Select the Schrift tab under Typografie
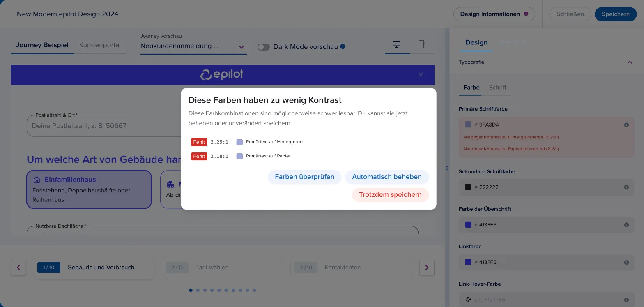 (497, 88)
